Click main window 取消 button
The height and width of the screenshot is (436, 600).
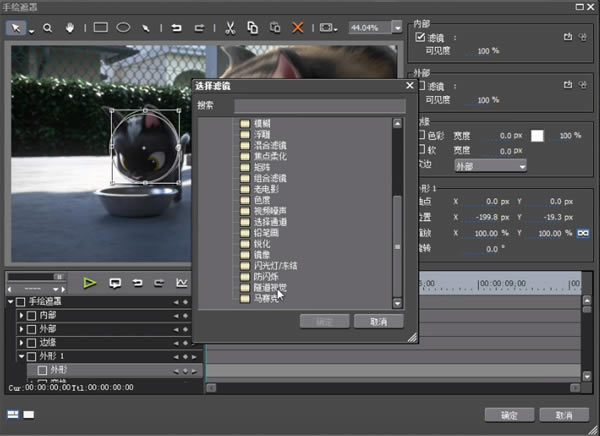coord(564,415)
